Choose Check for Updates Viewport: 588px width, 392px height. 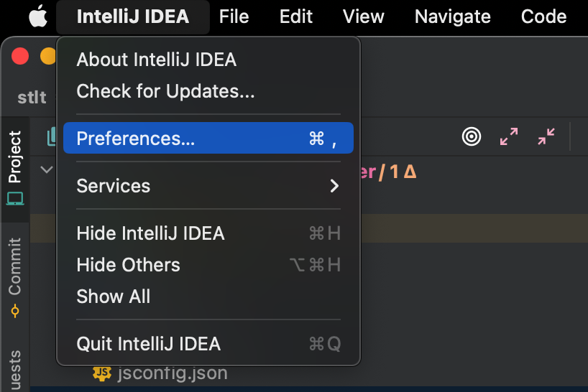pos(165,91)
